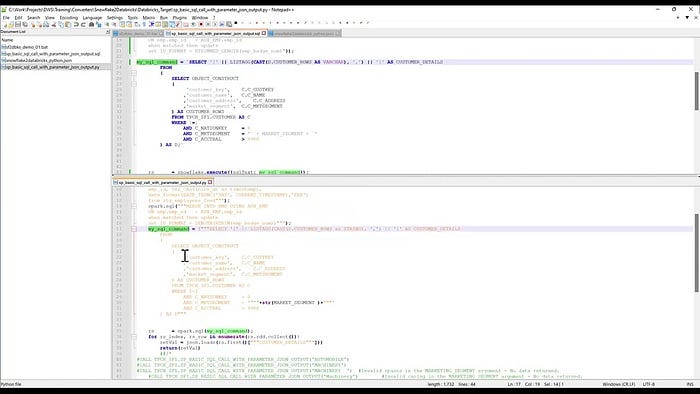Screen dimensions: 700x394
Task: Click the Save All toolbar icon
Action: point(25,24)
